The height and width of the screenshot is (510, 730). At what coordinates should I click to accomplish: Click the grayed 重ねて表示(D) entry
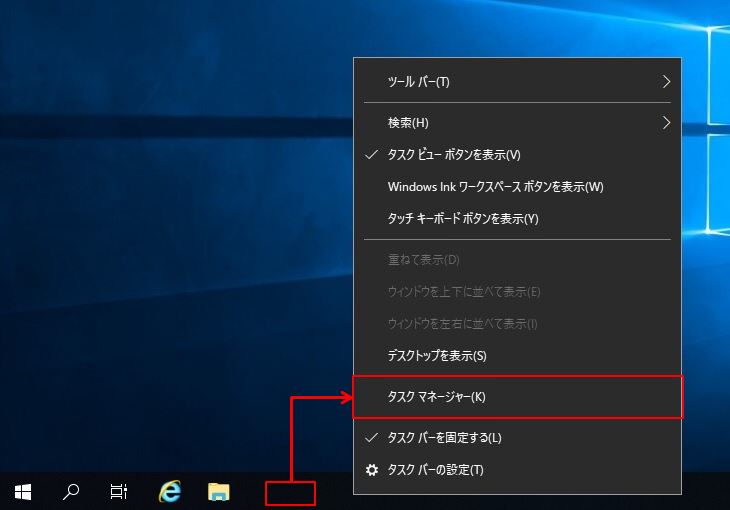517,260
